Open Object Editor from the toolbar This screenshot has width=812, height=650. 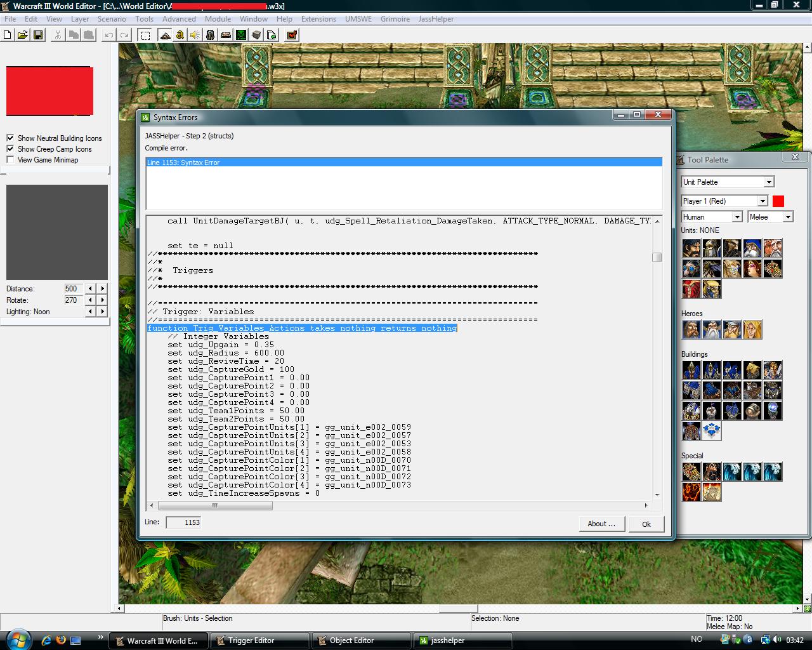click(211, 35)
